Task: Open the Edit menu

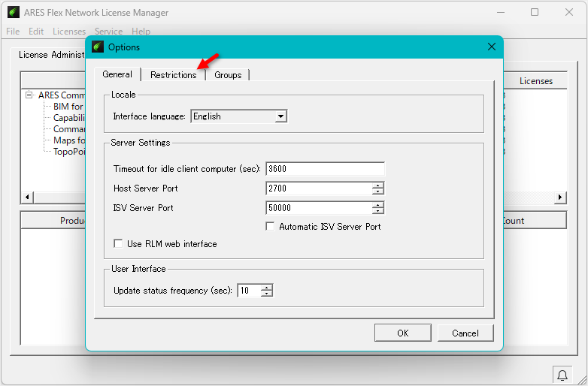Action: click(36, 32)
